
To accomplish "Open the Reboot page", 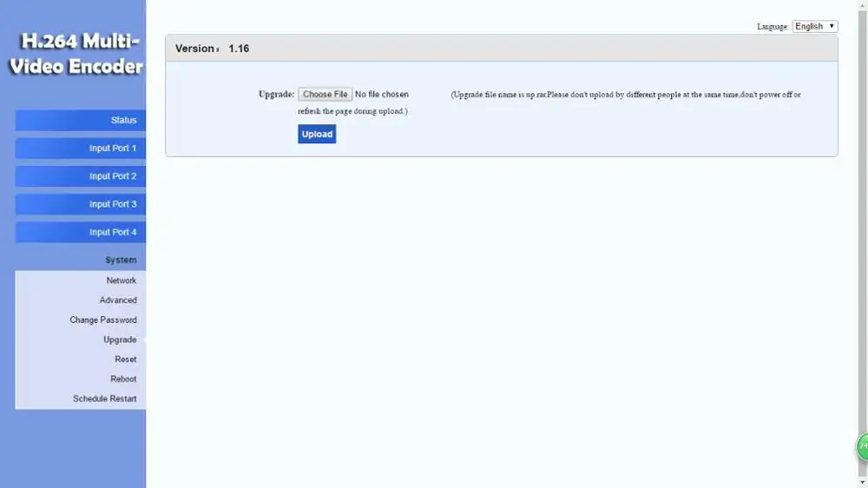I will click(x=123, y=379).
